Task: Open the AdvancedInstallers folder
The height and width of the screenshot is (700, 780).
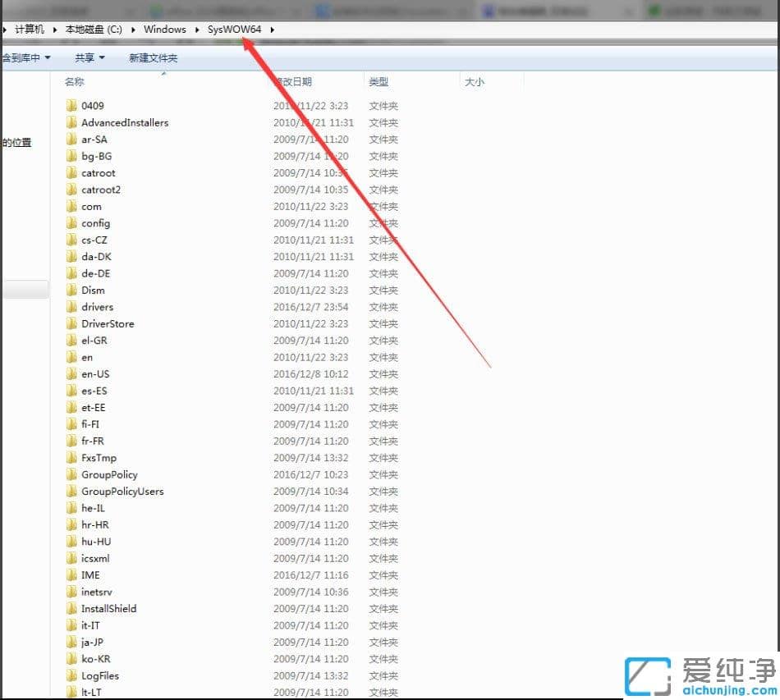Action: (x=72, y=122)
